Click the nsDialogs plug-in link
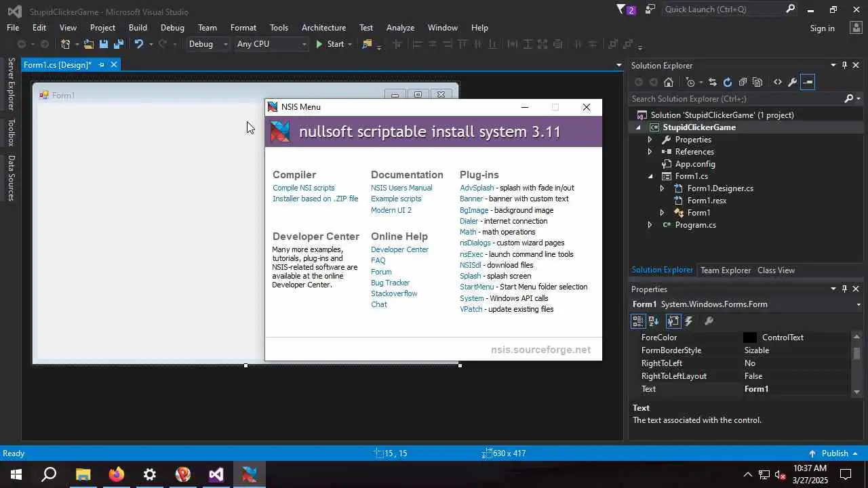Viewport: 868px width, 488px height. 475,243
